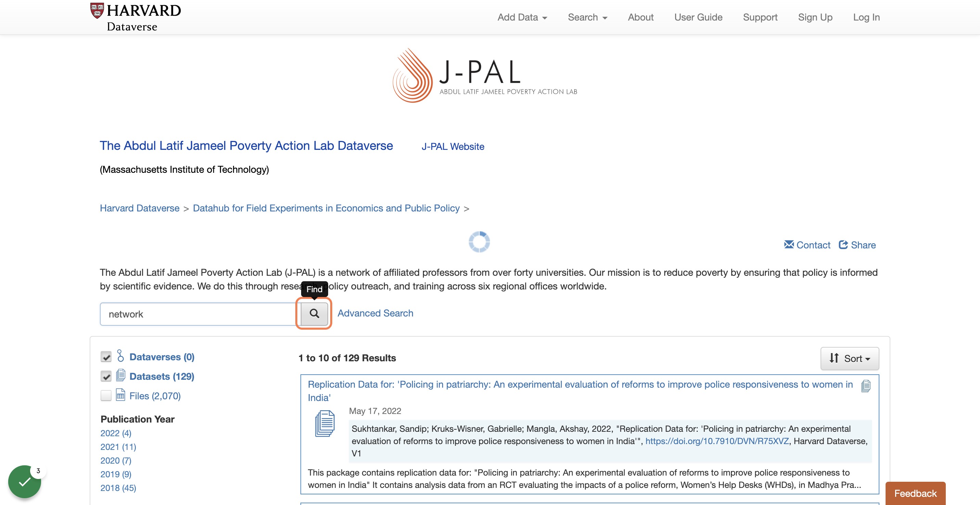Screen dimensions: 980x505
Task: Open the User Guide navigation item
Action: tap(698, 17)
